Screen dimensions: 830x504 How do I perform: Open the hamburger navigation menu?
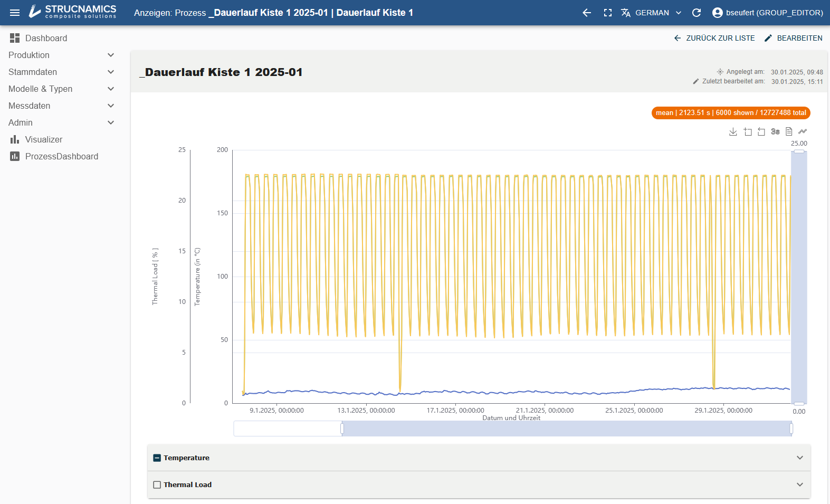pos(15,13)
